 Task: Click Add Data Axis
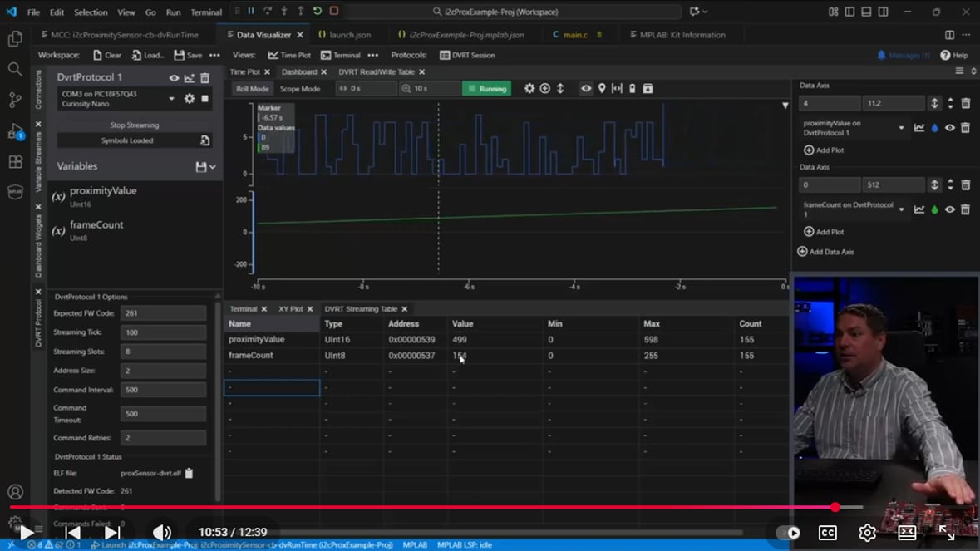click(825, 252)
